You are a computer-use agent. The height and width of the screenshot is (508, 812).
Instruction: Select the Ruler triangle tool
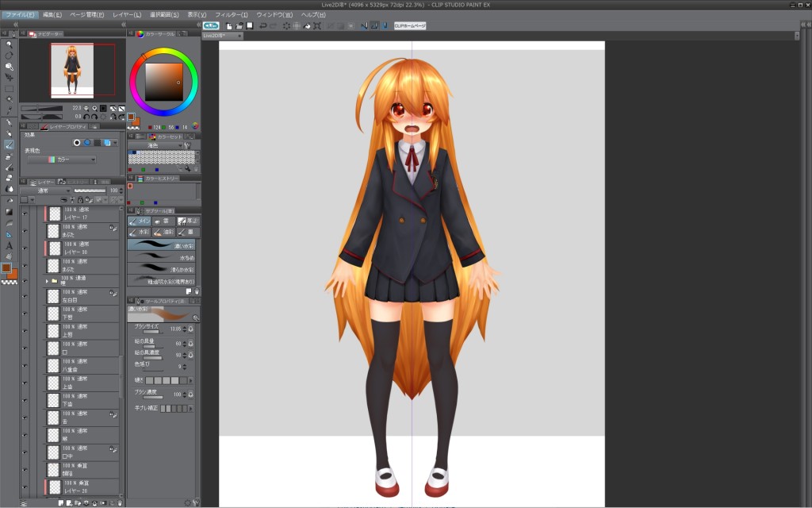(x=9, y=234)
